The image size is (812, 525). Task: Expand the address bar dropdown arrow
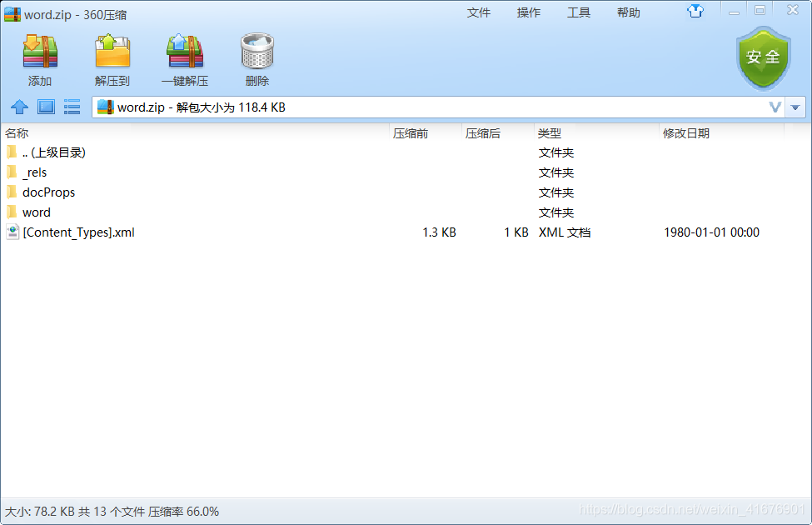pos(795,107)
